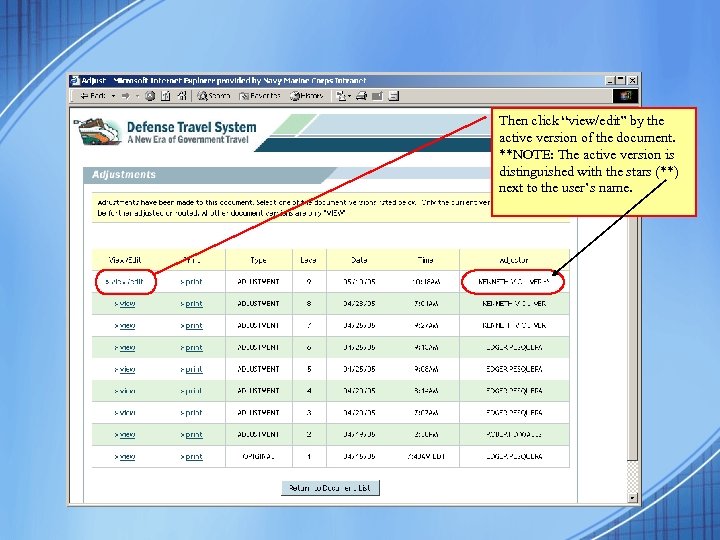Viewport: 720px width, 540px height.
Task: Click the browser scrollbar down arrow
Action: point(632,497)
